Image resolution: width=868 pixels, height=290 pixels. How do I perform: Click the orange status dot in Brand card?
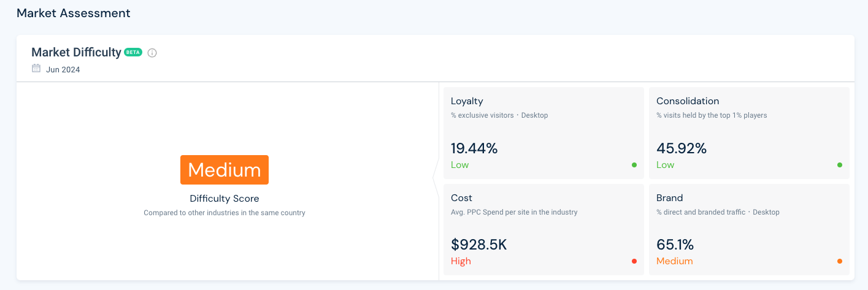(839, 261)
